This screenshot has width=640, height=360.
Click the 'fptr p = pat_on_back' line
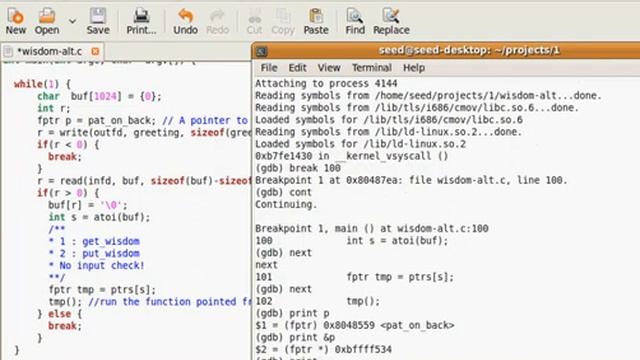142,121
